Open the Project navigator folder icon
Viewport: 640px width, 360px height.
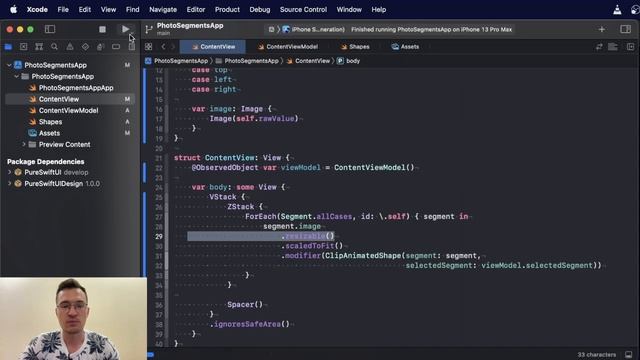[x=8, y=47]
